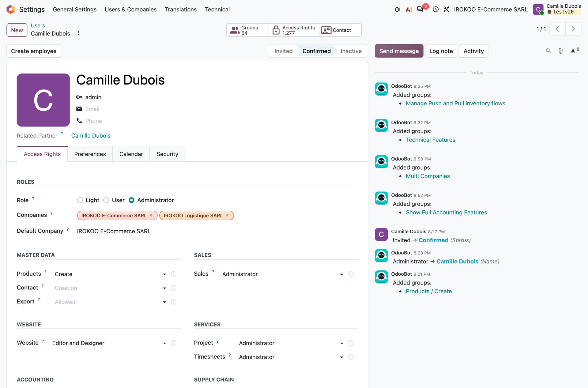The height and width of the screenshot is (388, 588).
Task: Open conversations chat icon with badge
Action: pyautogui.click(x=420, y=9)
